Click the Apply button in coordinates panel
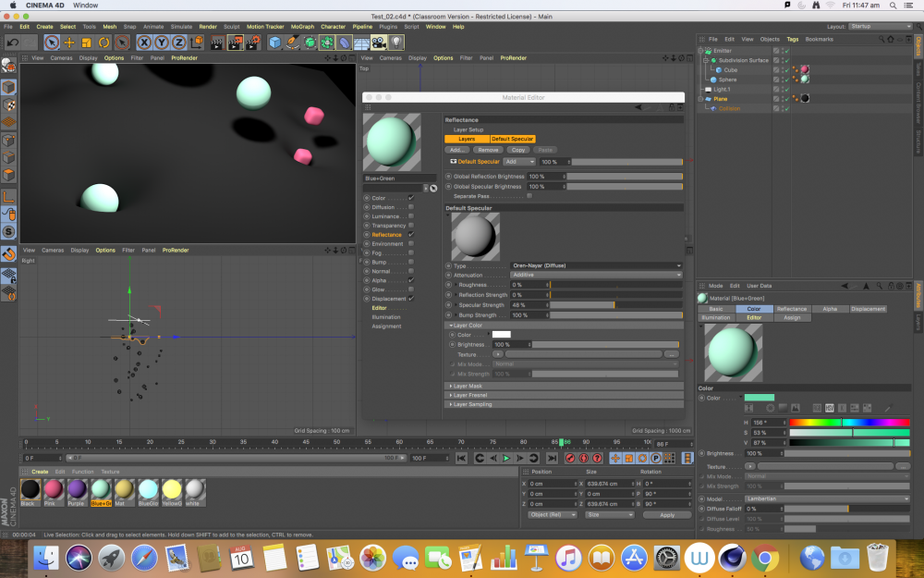The height and width of the screenshot is (578, 924). click(666, 514)
